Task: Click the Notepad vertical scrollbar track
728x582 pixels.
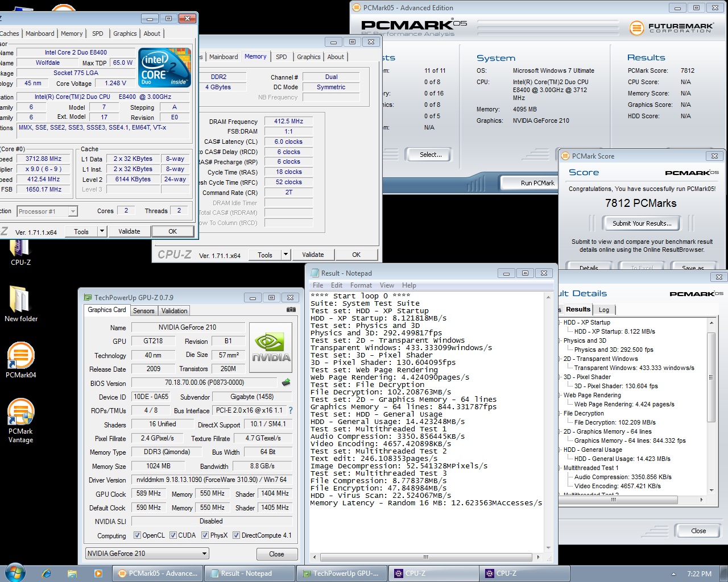Action: [x=548, y=423]
